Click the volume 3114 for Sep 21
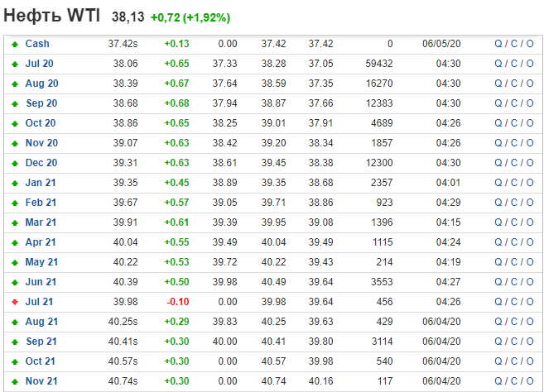This screenshot has width=544, height=392. click(382, 341)
